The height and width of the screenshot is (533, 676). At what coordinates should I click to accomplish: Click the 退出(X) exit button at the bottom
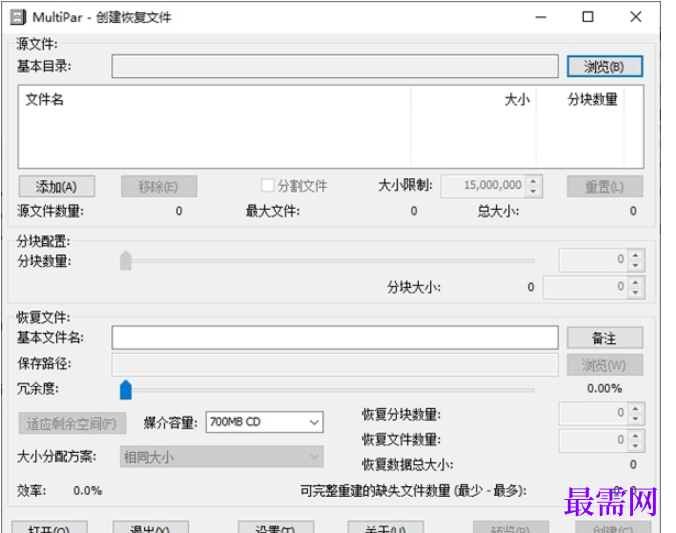150,527
